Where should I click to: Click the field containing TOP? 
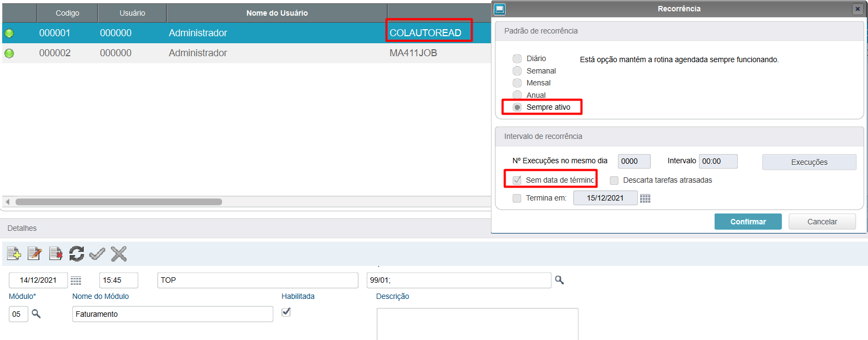(258, 280)
